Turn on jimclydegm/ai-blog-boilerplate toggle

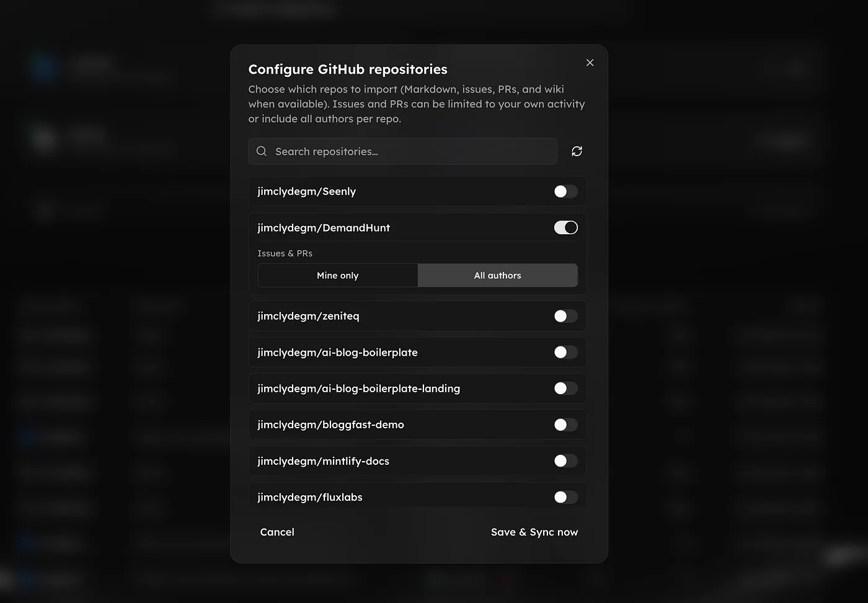565,352
